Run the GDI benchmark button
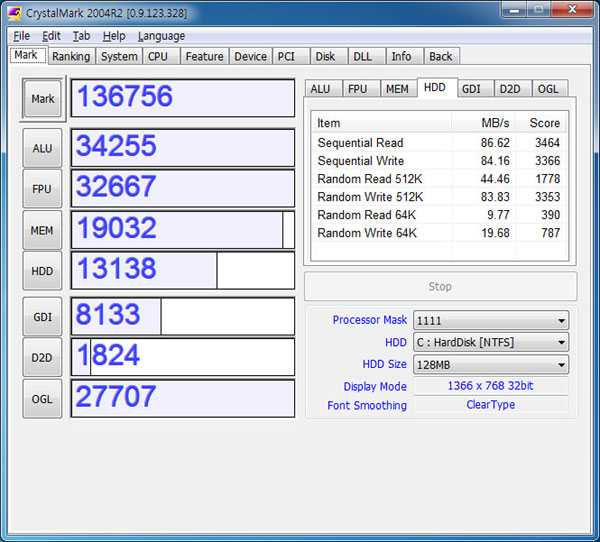600x542 pixels. 42,317
